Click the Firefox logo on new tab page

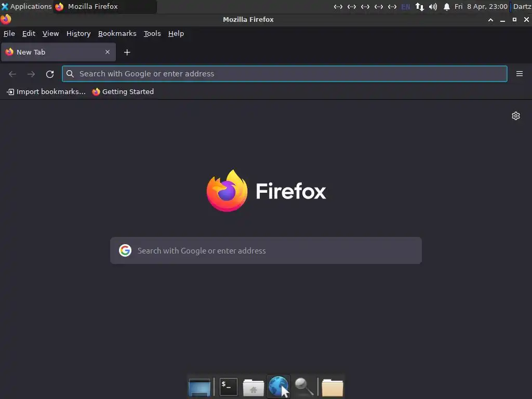[227, 191]
